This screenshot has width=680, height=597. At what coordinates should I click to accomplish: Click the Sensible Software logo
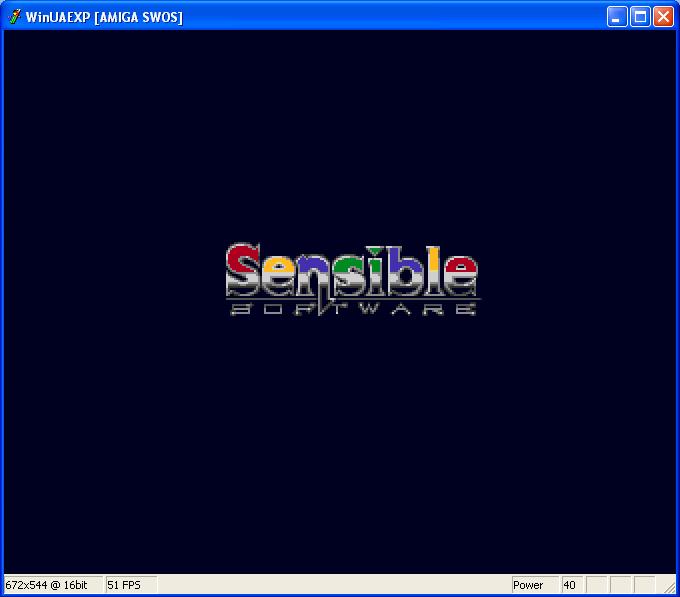[x=353, y=280]
